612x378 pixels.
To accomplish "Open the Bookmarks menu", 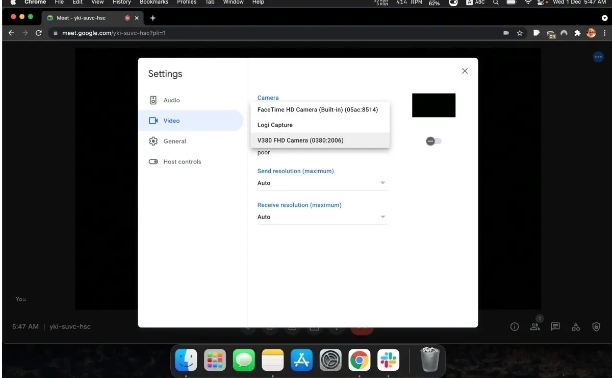I will click(x=154, y=2).
